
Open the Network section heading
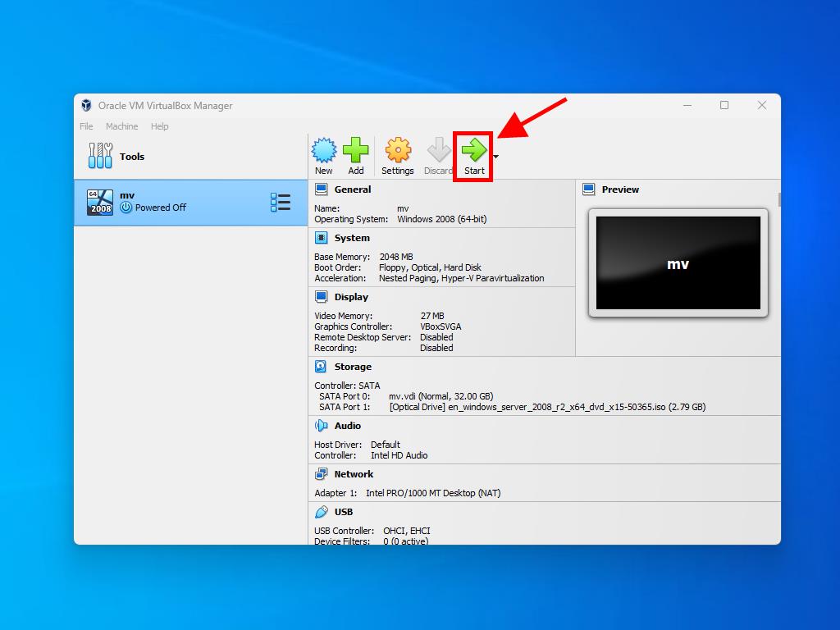click(354, 474)
